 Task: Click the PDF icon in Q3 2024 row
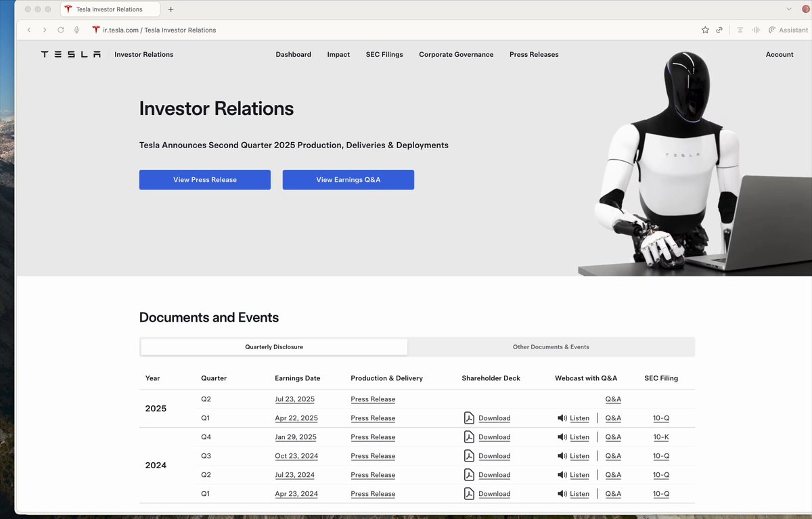(x=469, y=455)
